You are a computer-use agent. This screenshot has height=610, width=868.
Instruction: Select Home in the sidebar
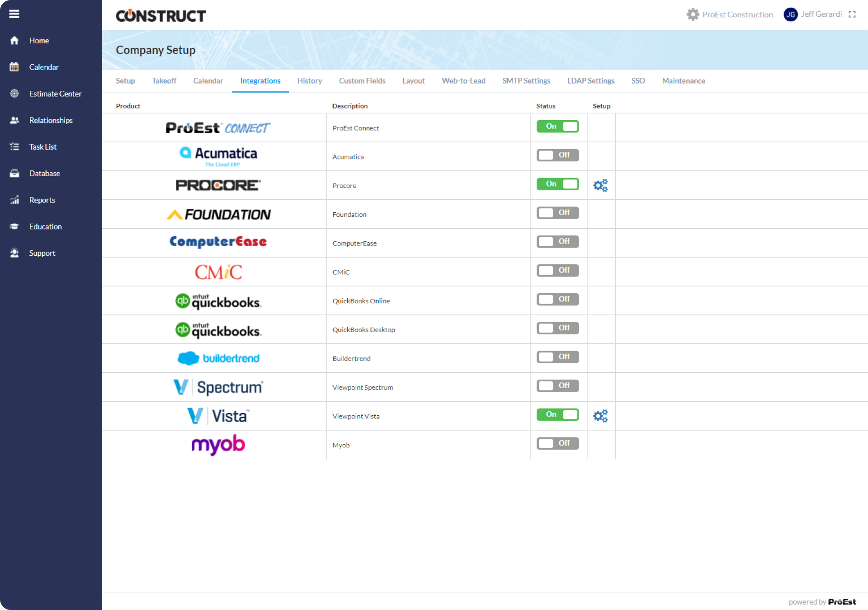39,40
